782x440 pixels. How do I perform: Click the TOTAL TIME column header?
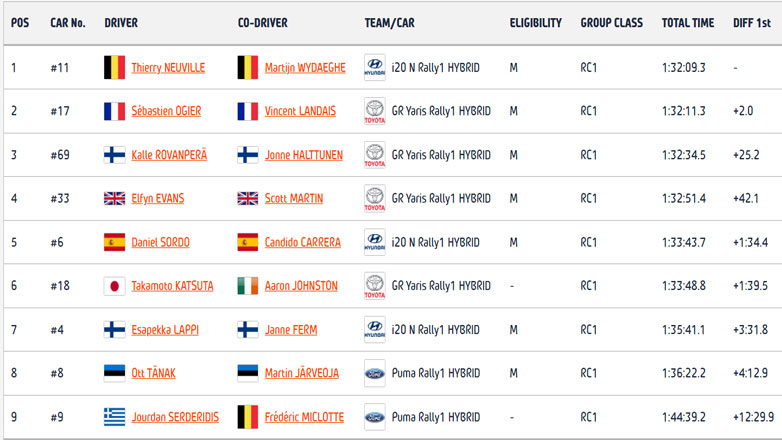(x=687, y=22)
